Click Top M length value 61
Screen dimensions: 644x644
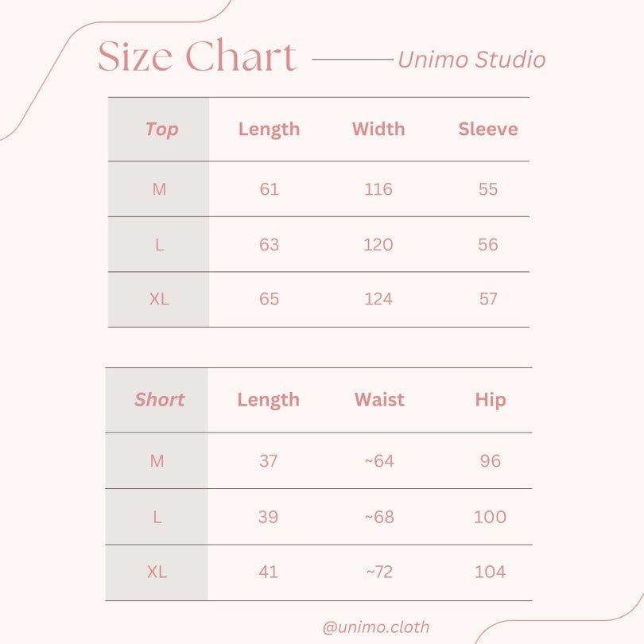pyautogui.click(x=269, y=189)
